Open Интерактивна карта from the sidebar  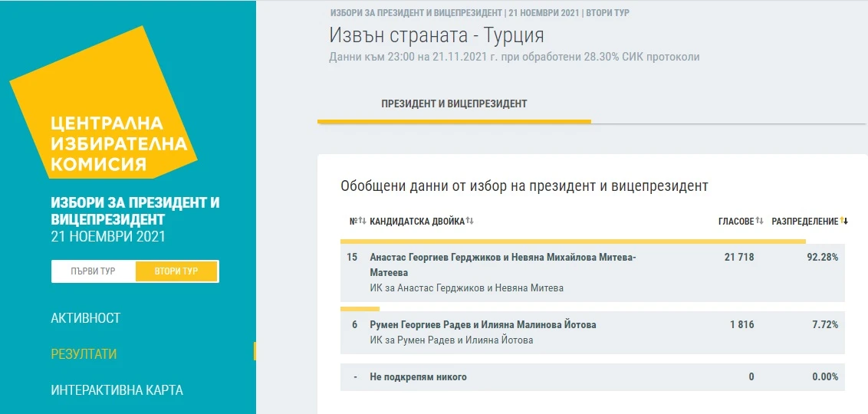point(117,390)
